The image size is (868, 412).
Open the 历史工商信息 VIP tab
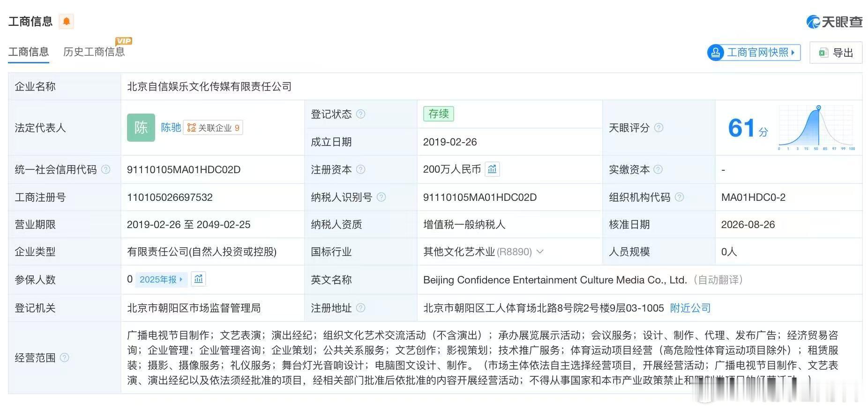point(94,52)
